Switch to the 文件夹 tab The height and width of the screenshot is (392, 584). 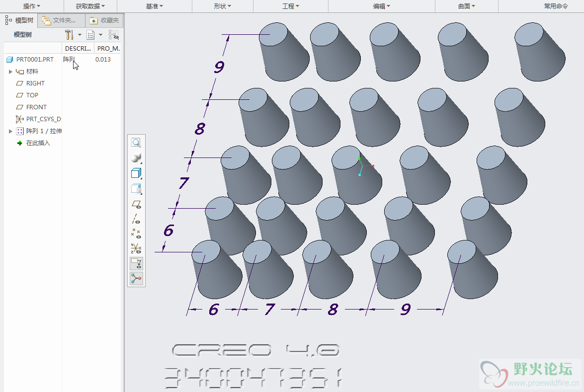(x=62, y=20)
